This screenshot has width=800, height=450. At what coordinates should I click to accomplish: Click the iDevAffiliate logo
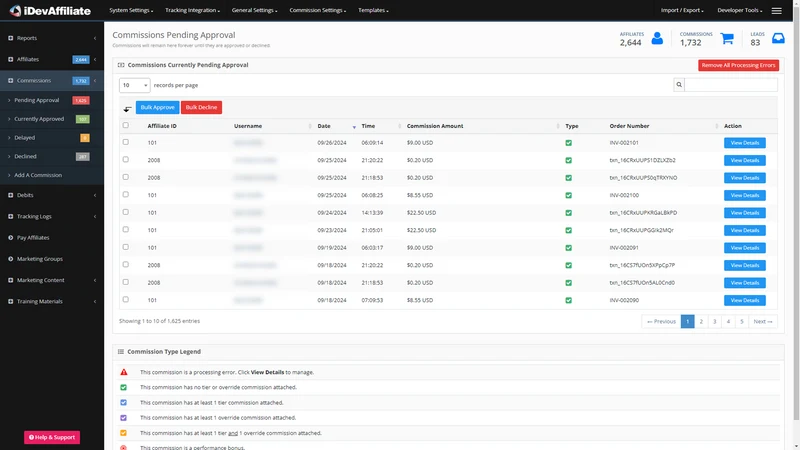click(50, 11)
